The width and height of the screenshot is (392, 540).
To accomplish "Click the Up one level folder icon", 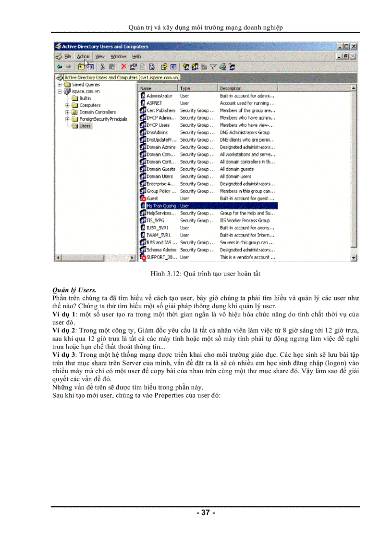I will click(x=81, y=67).
